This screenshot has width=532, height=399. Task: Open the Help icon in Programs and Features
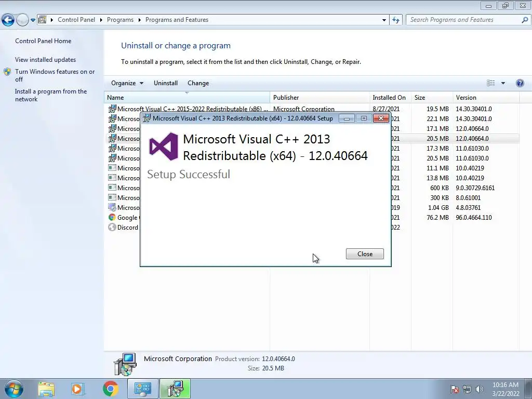point(520,83)
